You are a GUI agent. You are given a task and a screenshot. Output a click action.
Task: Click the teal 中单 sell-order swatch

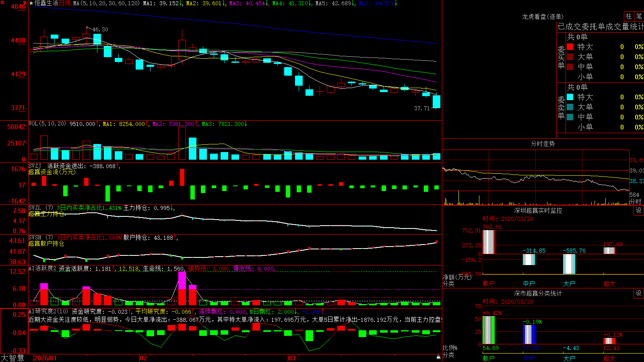click(570, 117)
